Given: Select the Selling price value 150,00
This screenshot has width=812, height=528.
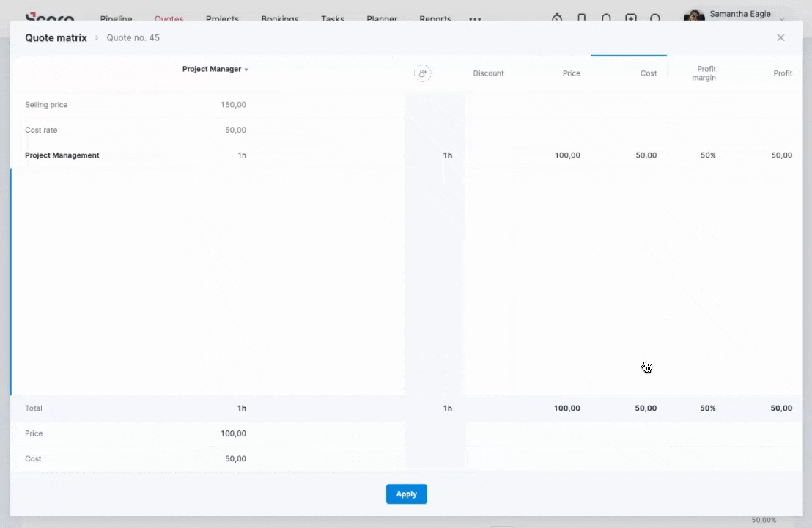Looking at the screenshot, I should pyautogui.click(x=233, y=105).
